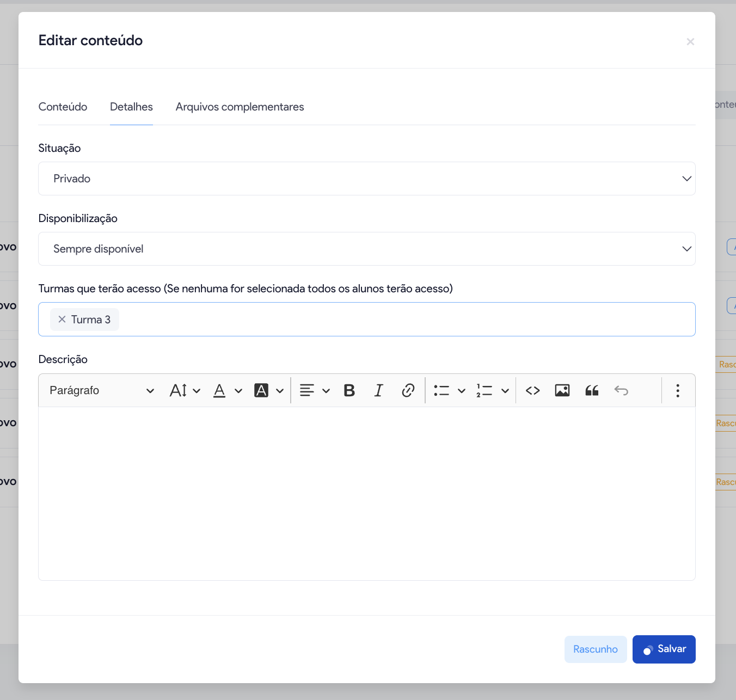
Task: Open the Parágrafo heading style dropdown
Action: tap(102, 390)
